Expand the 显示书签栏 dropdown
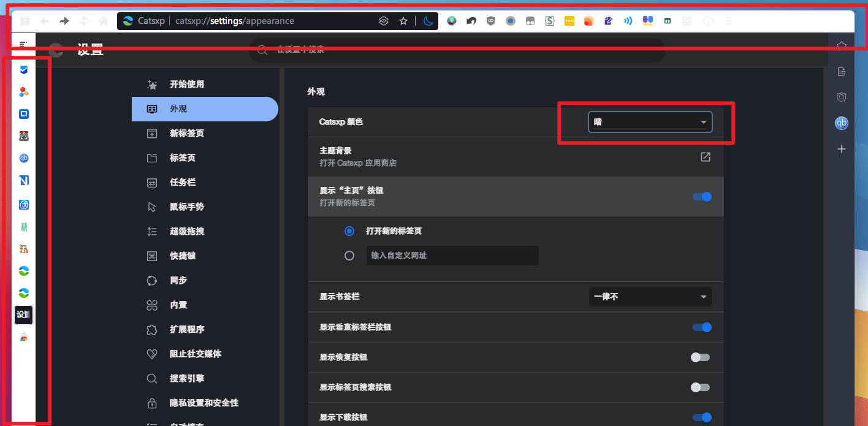 pyautogui.click(x=650, y=297)
